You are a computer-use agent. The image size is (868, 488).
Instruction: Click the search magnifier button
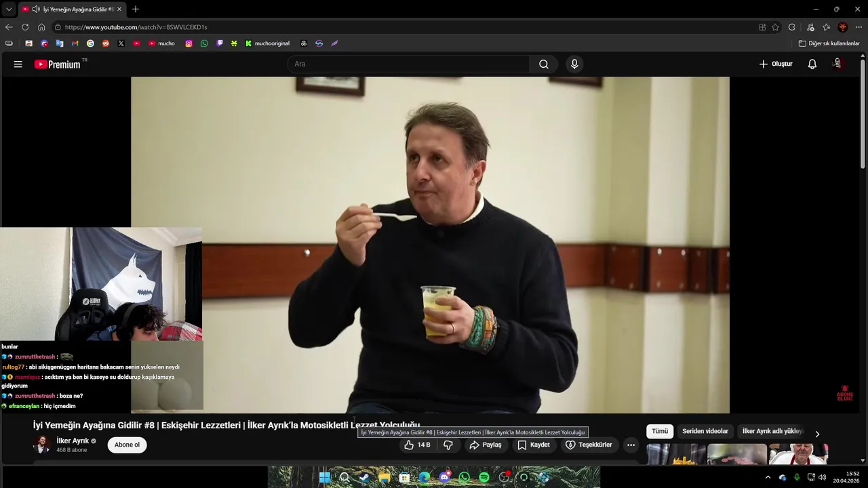(x=544, y=64)
